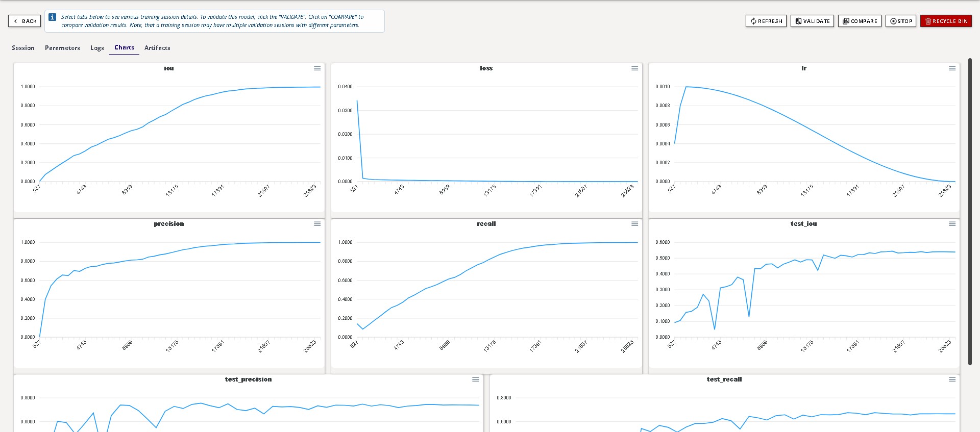Click the Validate button
This screenshot has height=432, width=980.
point(812,21)
